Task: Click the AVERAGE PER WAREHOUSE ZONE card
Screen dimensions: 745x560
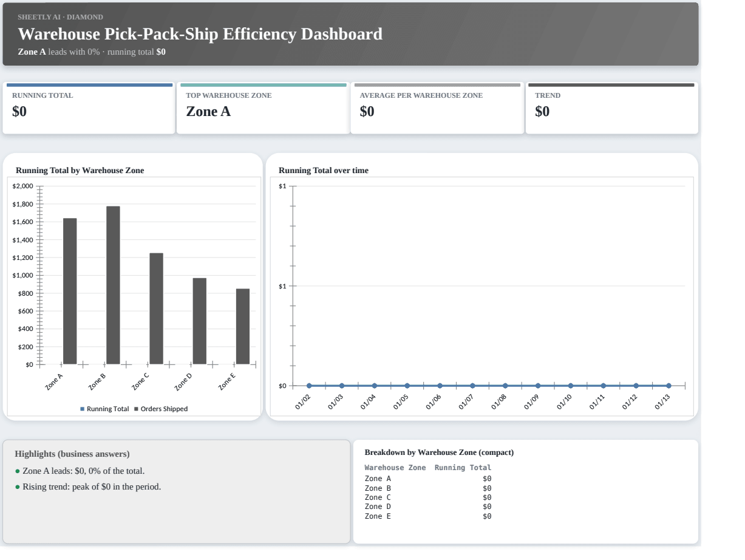Action: pyautogui.click(x=437, y=109)
